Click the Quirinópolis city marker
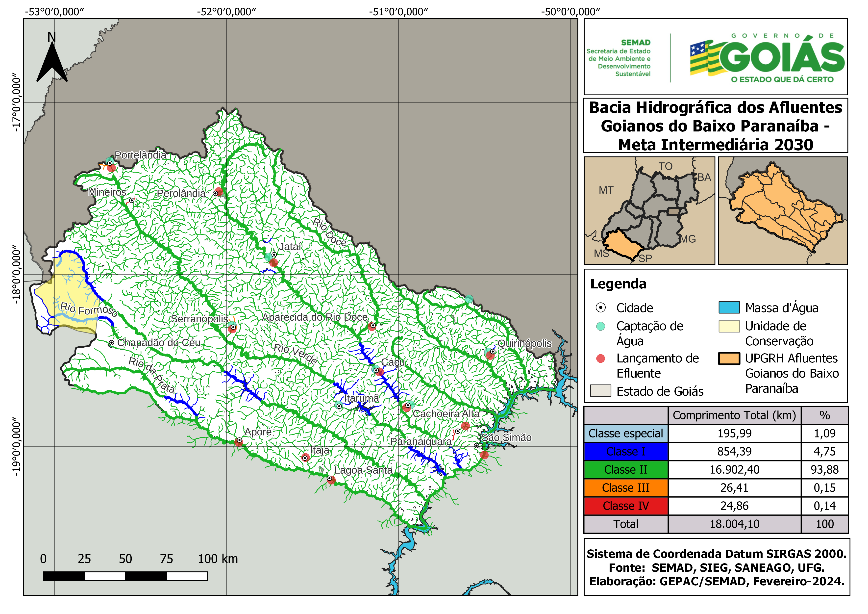This screenshot has width=868, height=614. (493, 351)
